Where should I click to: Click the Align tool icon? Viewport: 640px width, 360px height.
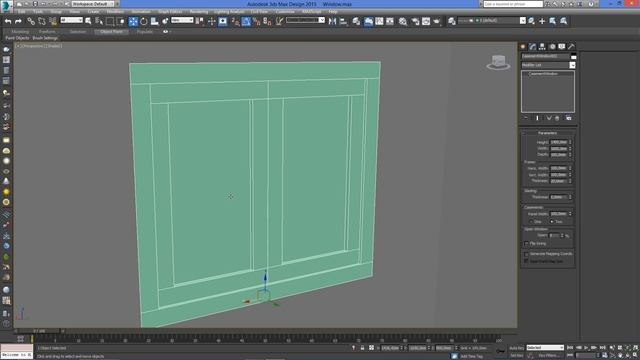click(x=343, y=21)
